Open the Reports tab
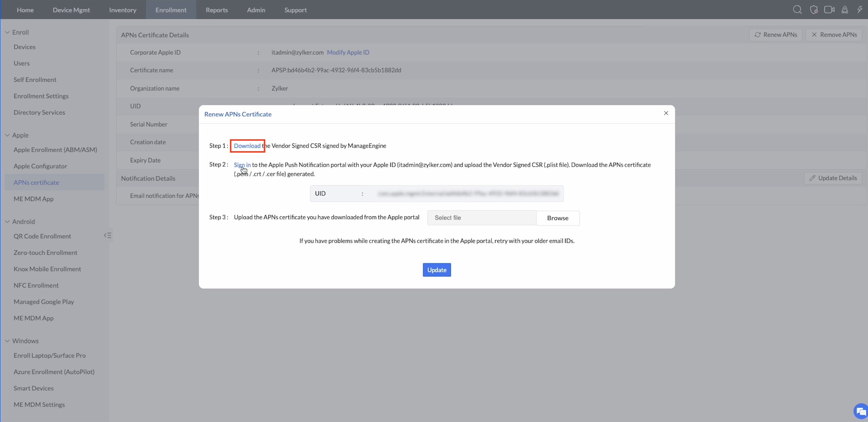Image resolution: width=868 pixels, height=422 pixels. click(217, 10)
